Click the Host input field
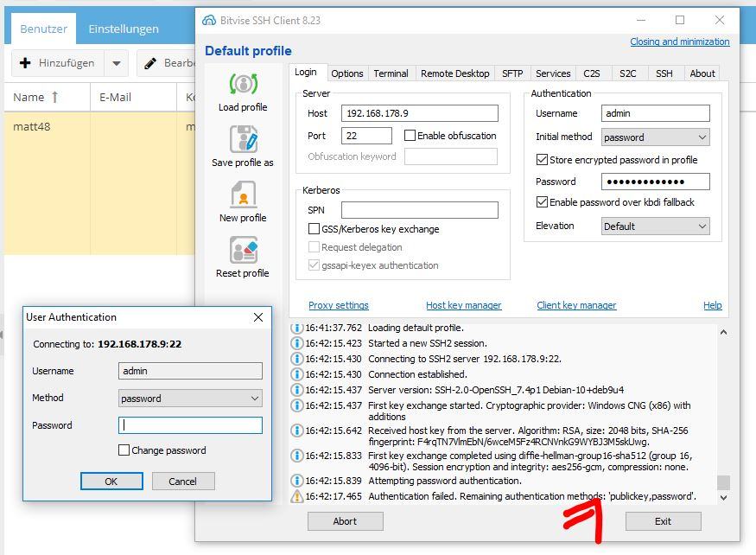The image size is (756, 555). coord(419,113)
